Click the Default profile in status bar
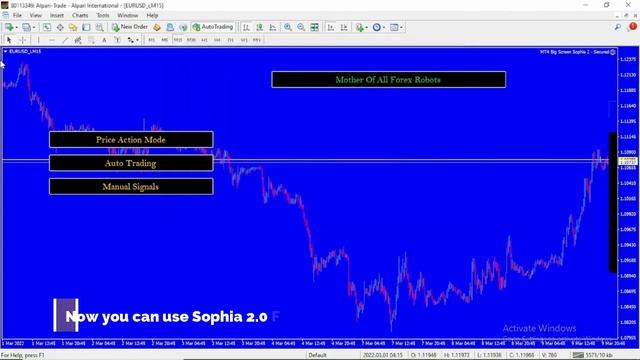Image resolution: width=640 pixels, height=360 pixels. [318, 355]
